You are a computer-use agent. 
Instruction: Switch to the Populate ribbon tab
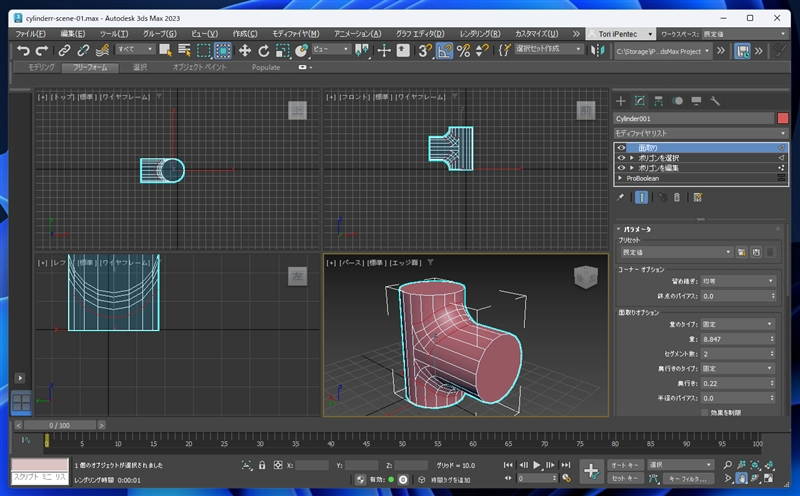(x=266, y=67)
